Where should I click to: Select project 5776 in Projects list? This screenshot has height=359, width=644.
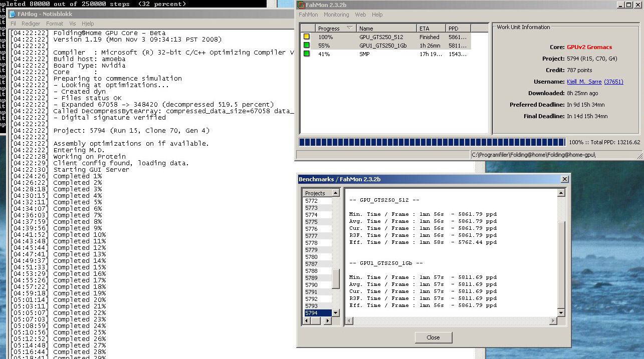(x=317, y=229)
